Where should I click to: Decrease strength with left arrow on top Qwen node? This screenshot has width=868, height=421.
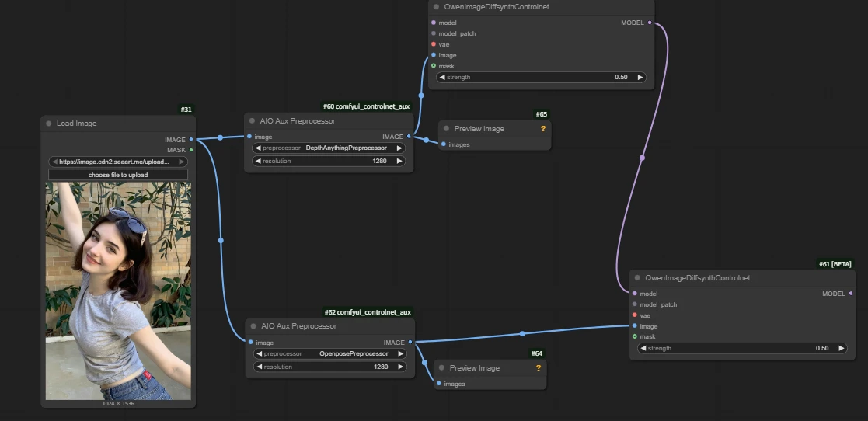pyautogui.click(x=442, y=78)
